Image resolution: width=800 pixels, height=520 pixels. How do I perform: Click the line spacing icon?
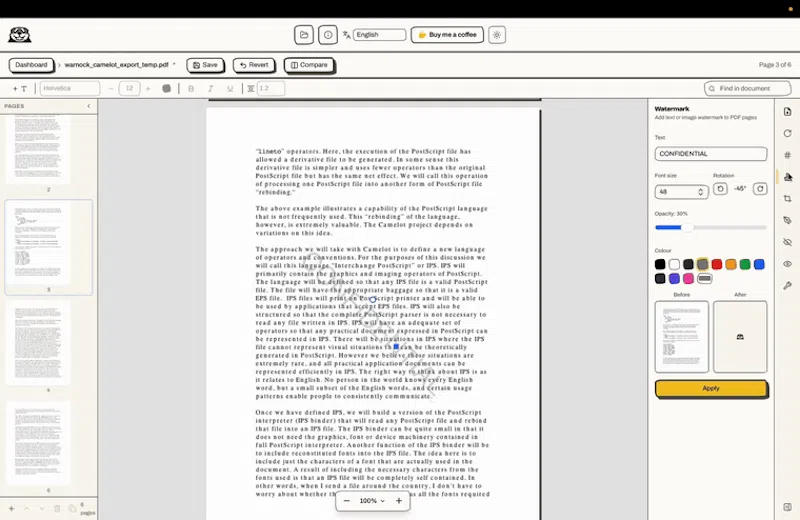pos(251,88)
